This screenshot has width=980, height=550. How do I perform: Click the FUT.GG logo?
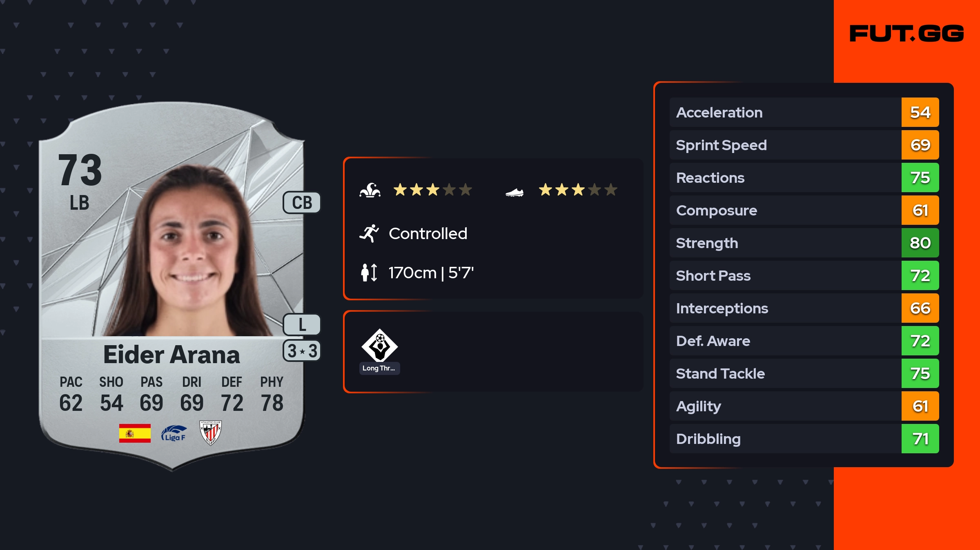pyautogui.click(x=906, y=33)
